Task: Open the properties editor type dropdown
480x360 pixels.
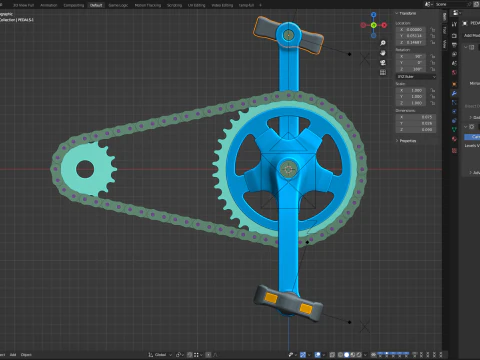Action: click(x=456, y=13)
